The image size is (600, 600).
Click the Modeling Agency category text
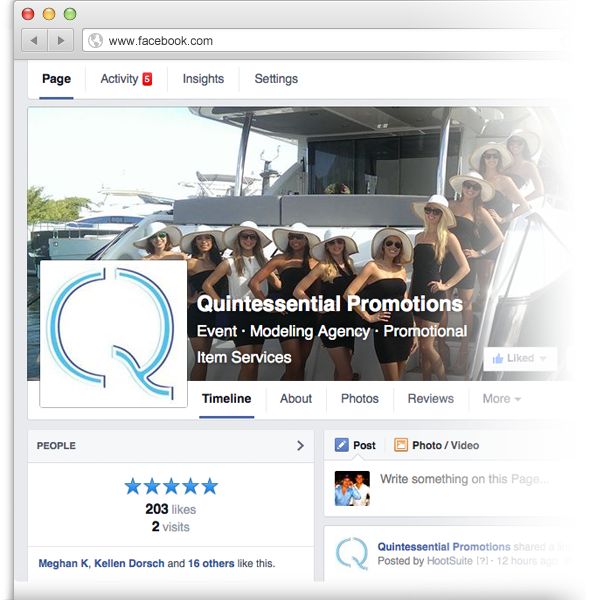[310, 331]
